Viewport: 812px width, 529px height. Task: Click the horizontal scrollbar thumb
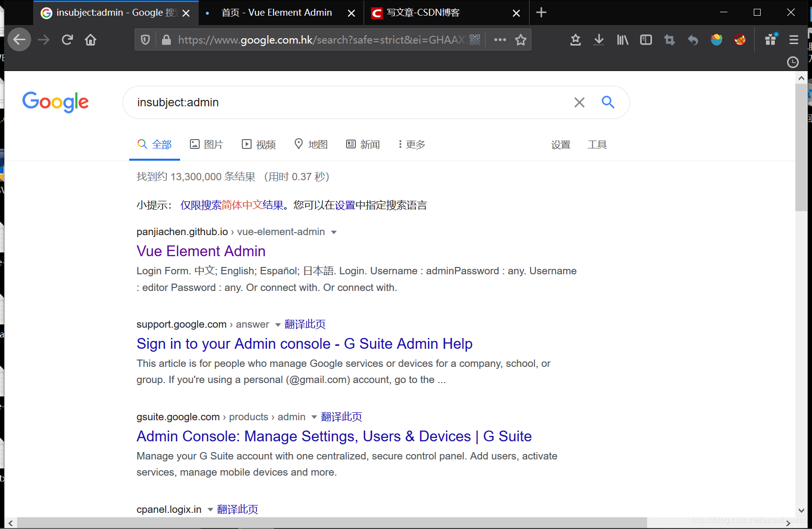332,523
